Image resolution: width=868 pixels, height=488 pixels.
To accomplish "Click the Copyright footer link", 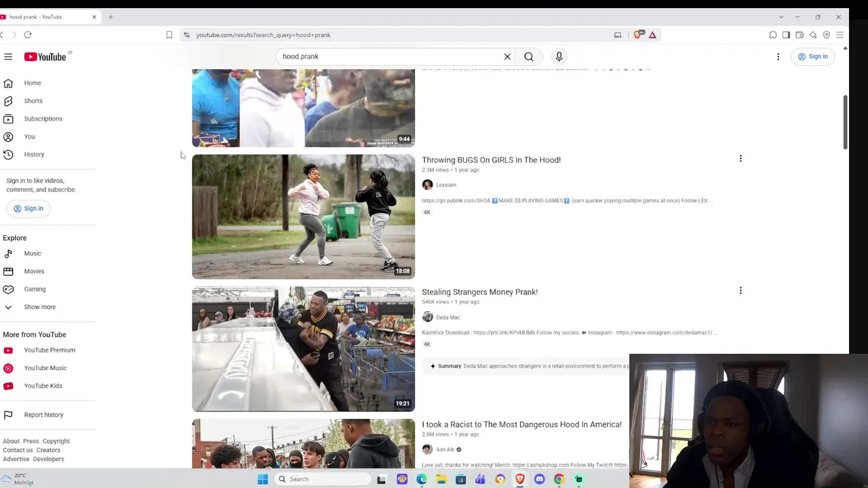I will (56, 441).
